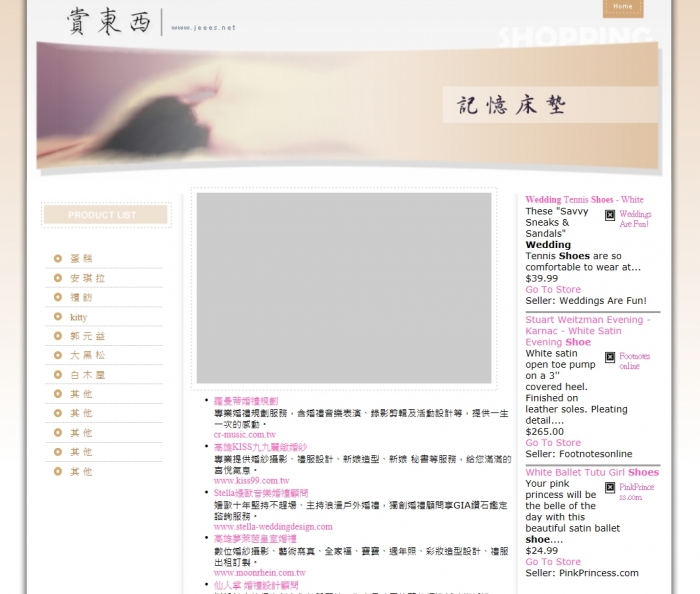
Task: Open the 高雄KISS九九麗緻婚紗 link
Action: [260, 447]
